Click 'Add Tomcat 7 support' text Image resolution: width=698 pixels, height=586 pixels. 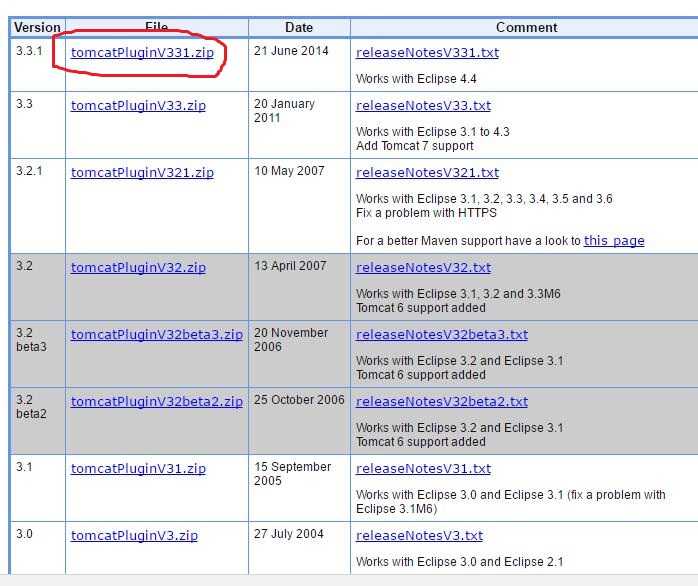pyautogui.click(x=415, y=146)
